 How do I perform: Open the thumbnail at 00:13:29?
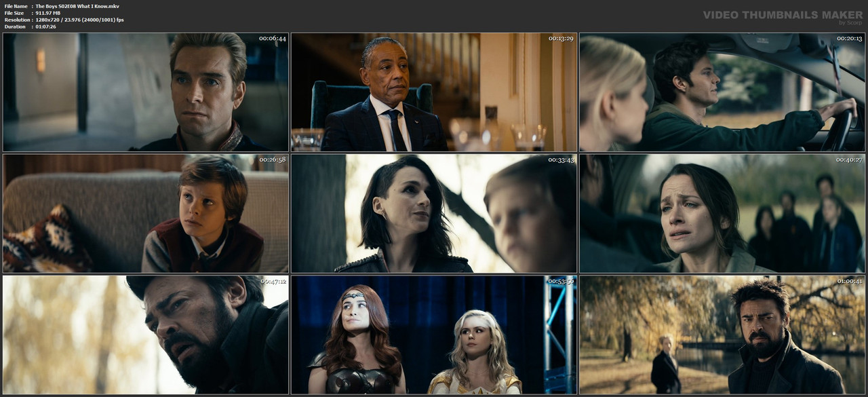(x=434, y=92)
